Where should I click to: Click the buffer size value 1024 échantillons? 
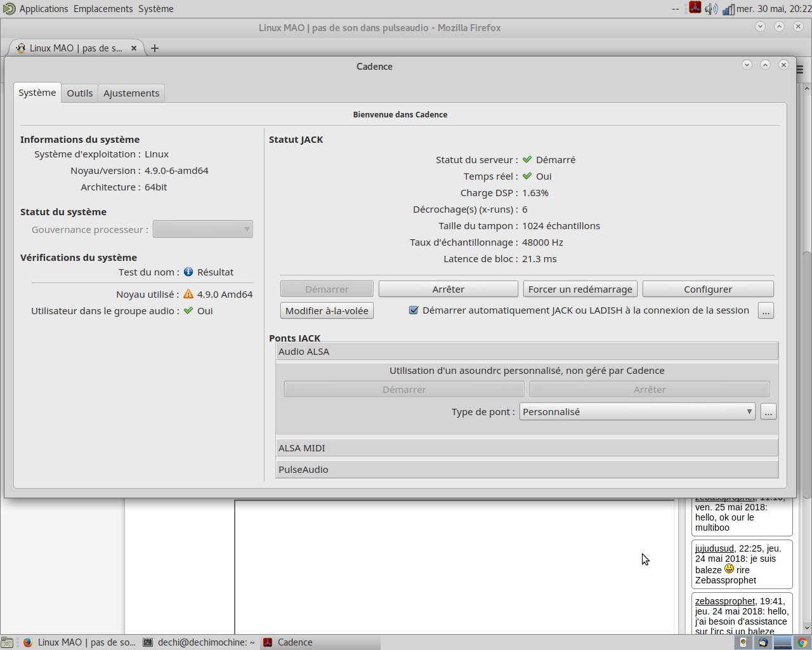[561, 226]
